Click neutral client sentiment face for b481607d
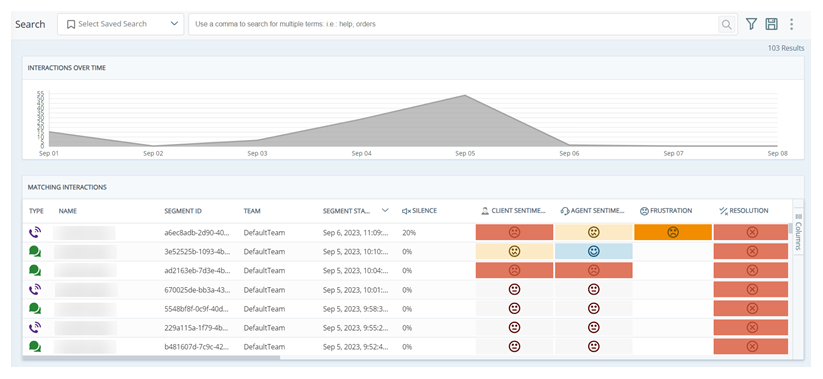823x379 pixels. click(x=514, y=346)
